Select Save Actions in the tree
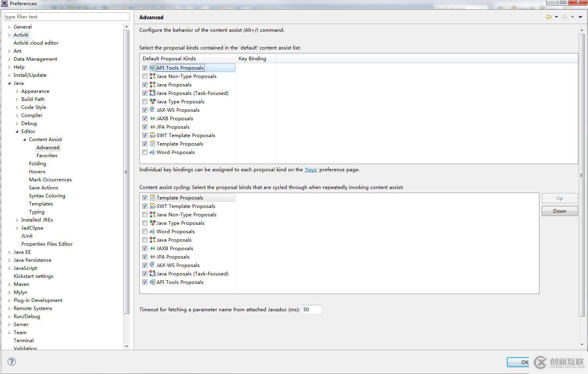This screenshot has width=588, height=374. tap(43, 187)
